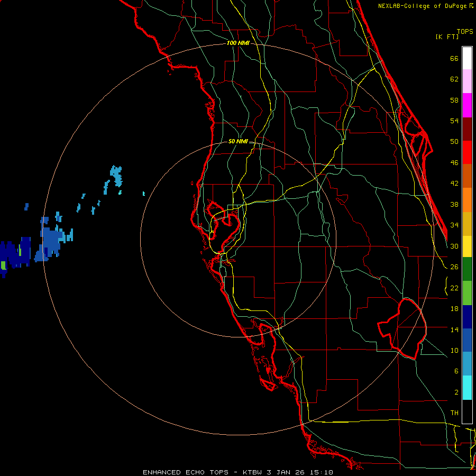Click the magenta legend swatch near 58

467,105
